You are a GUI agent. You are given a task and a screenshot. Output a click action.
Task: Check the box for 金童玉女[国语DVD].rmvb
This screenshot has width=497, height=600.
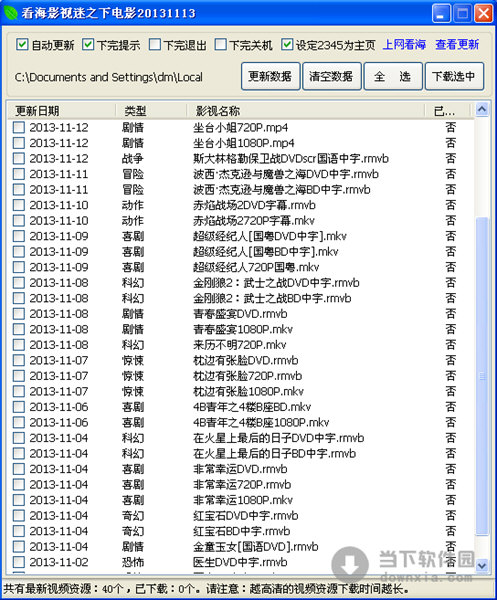click(x=19, y=546)
